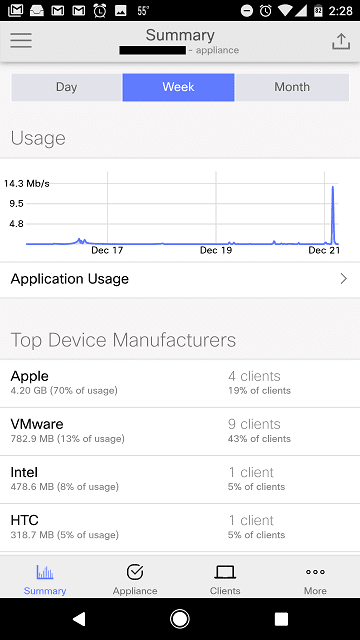Open the Application Usage row

click(x=180, y=279)
